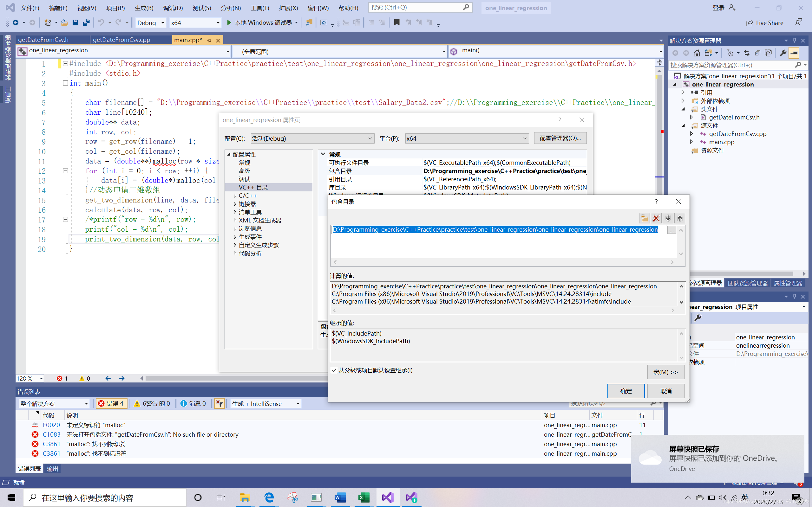Toggle the 错误 4 filter button
This screenshot has width=812, height=507.
[112, 403]
